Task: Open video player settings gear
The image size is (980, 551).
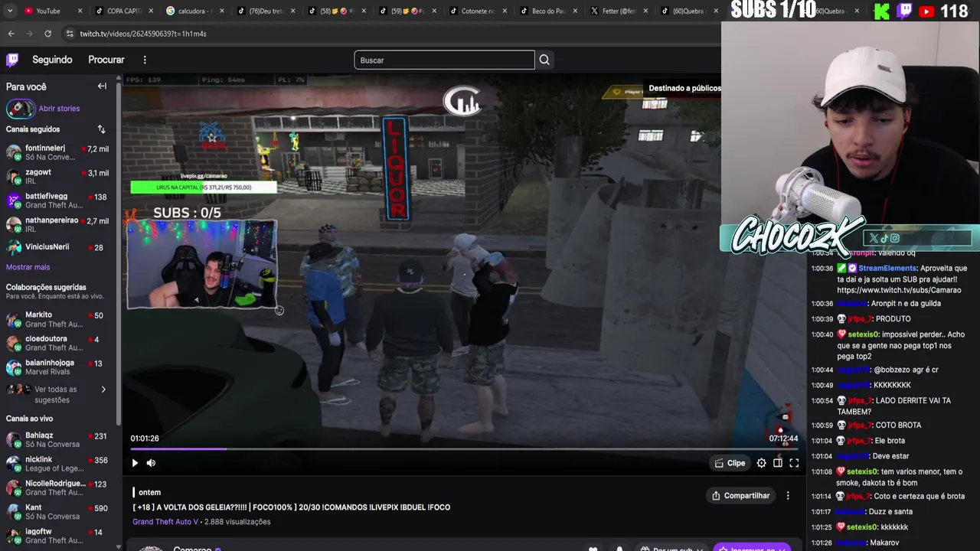Action: (x=761, y=463)
